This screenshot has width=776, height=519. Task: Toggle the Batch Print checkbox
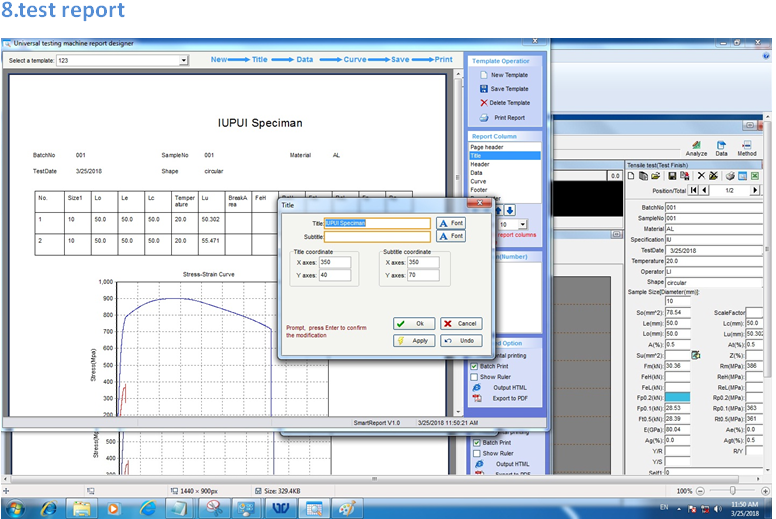pos(475,366)
